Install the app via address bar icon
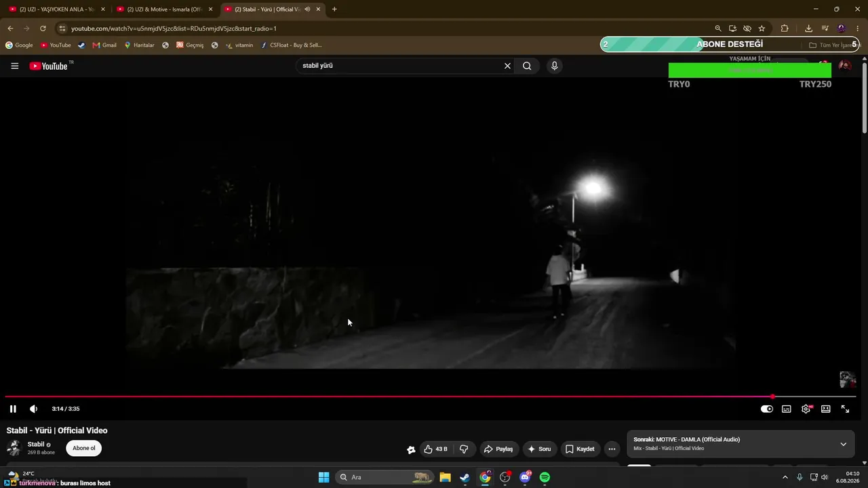The image size is (868, 488). click(x=732, y=28)
